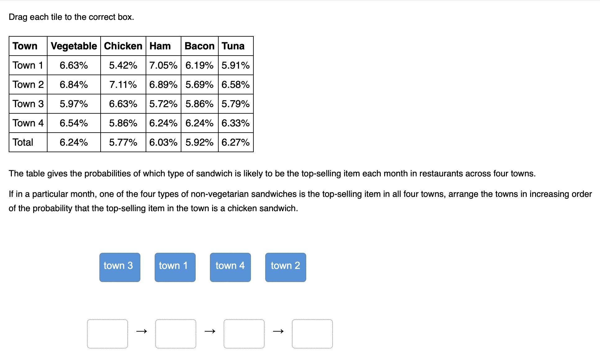The height and width of the screenshot is (364, 600).
Task: Click the second empty answer box
Action: [x=176, y=334]
